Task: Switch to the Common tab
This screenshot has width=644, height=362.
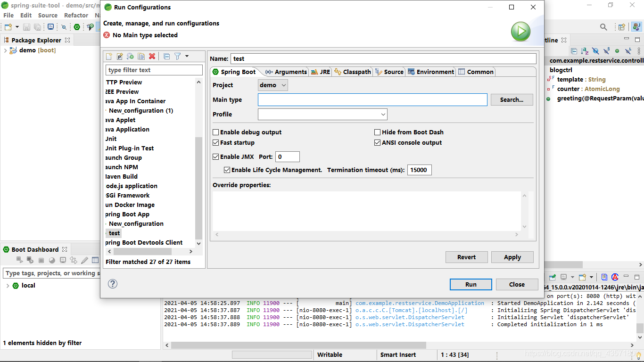Action: (476, 72)
